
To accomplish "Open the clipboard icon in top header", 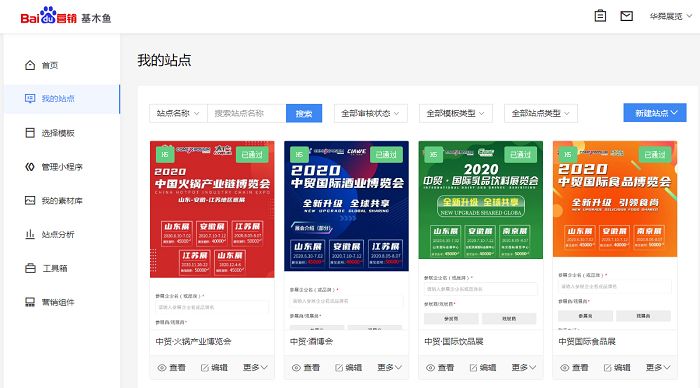I will 600,16.
